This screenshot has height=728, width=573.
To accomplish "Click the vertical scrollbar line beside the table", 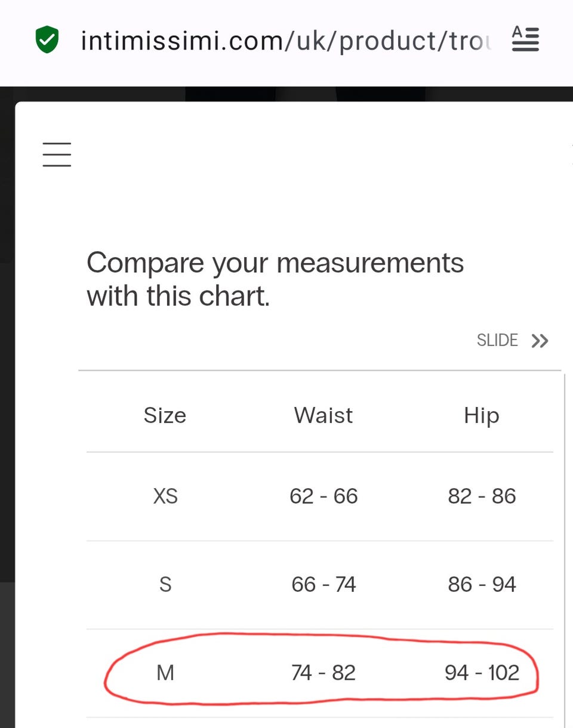I will point(564,537).
